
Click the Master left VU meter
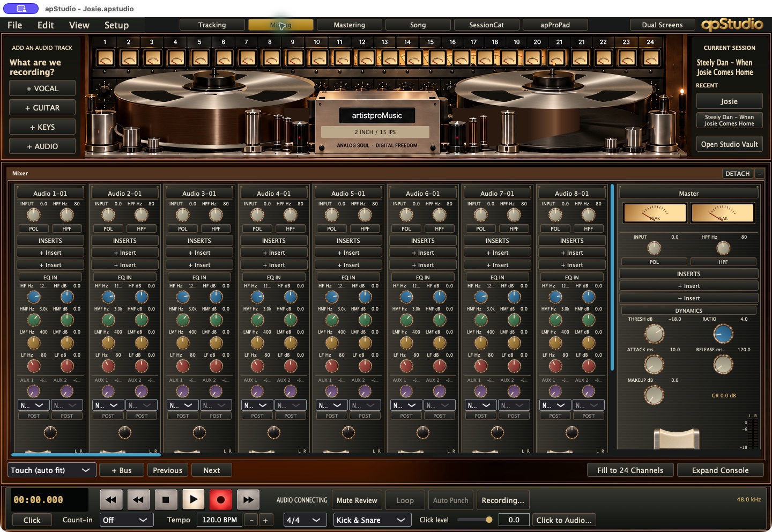pos(655,213)
